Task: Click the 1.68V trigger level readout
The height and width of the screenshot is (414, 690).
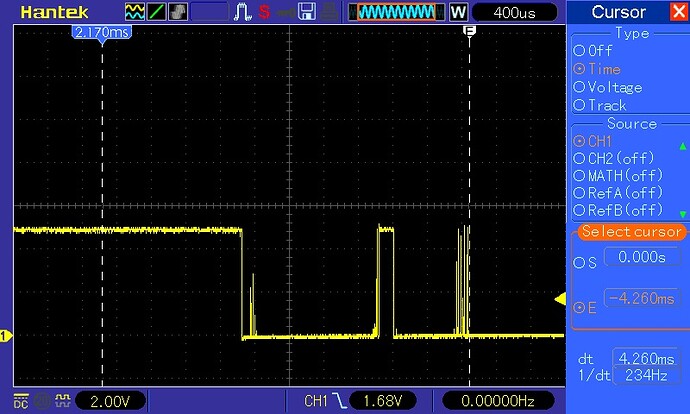Action: (x=382, y=401)
